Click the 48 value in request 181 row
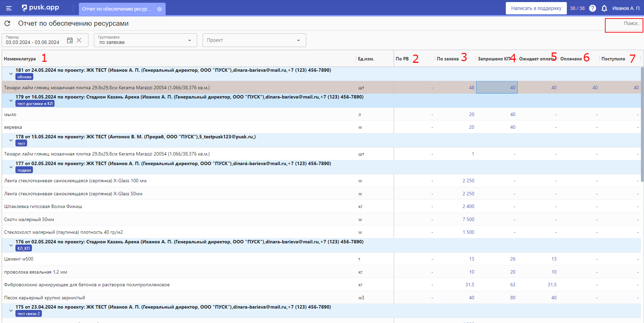This screenshot has height=323, width=644. click(x=472, y=88)
